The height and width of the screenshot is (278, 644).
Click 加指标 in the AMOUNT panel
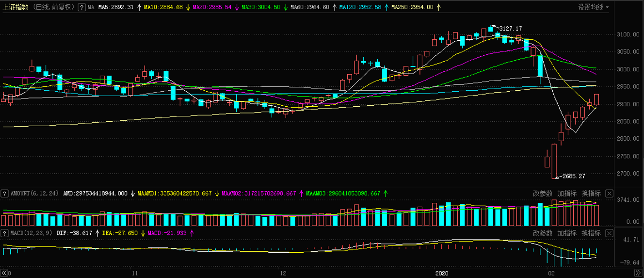(x=567, y=193)
